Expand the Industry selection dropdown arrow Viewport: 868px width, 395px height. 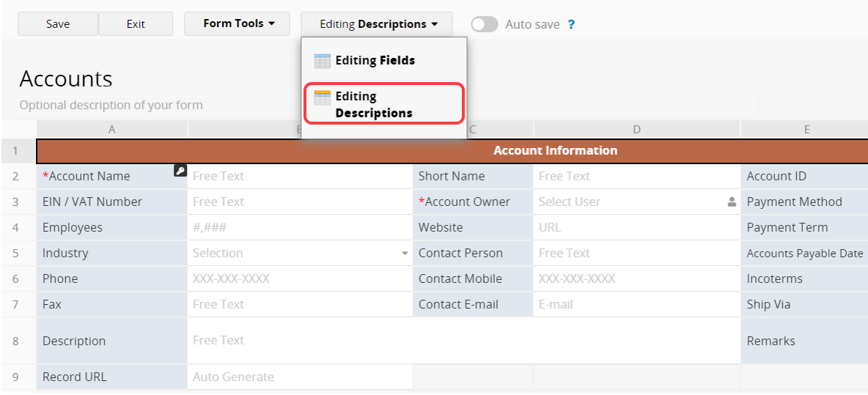[x=405, y=254]
